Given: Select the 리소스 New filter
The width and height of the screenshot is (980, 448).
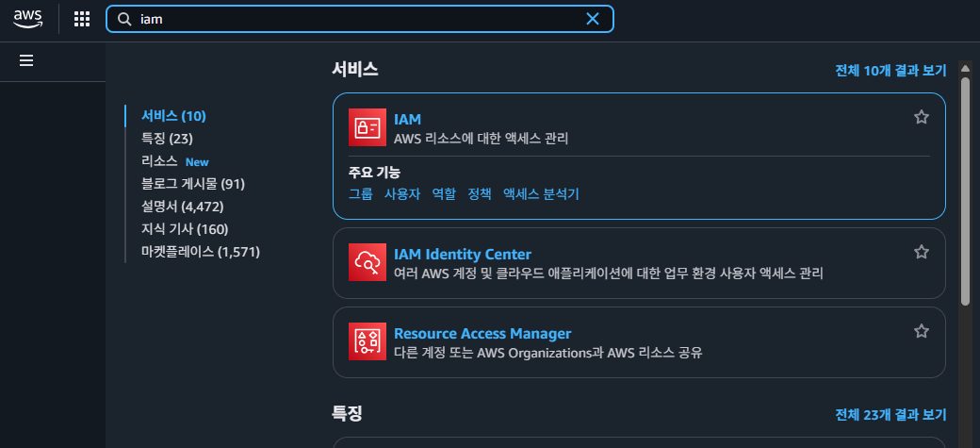Looking at the screenshot, I should tap(175, 161).
